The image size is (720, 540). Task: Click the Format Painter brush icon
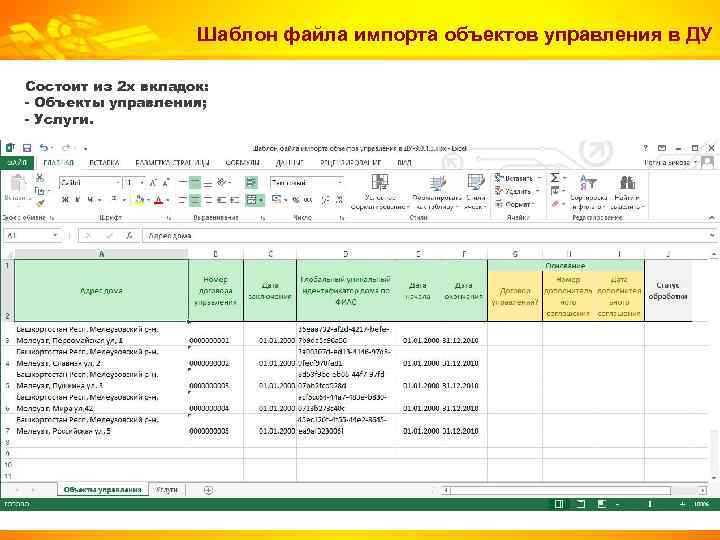(40, 202)
